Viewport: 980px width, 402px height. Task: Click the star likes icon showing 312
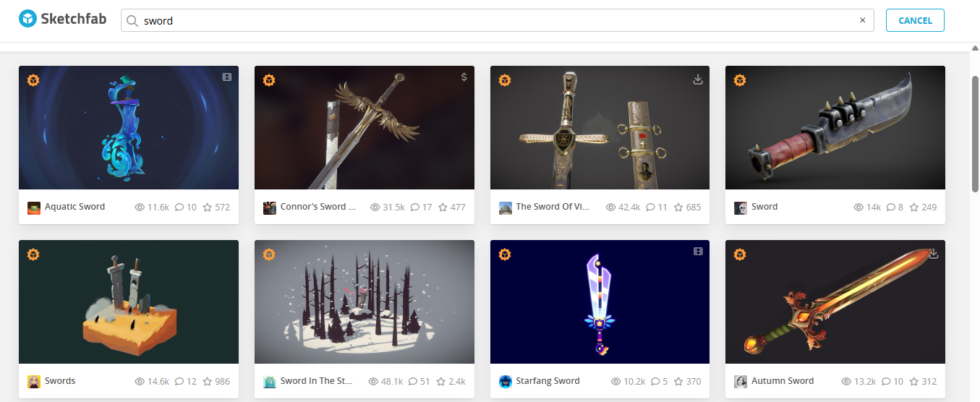point(914,382)
